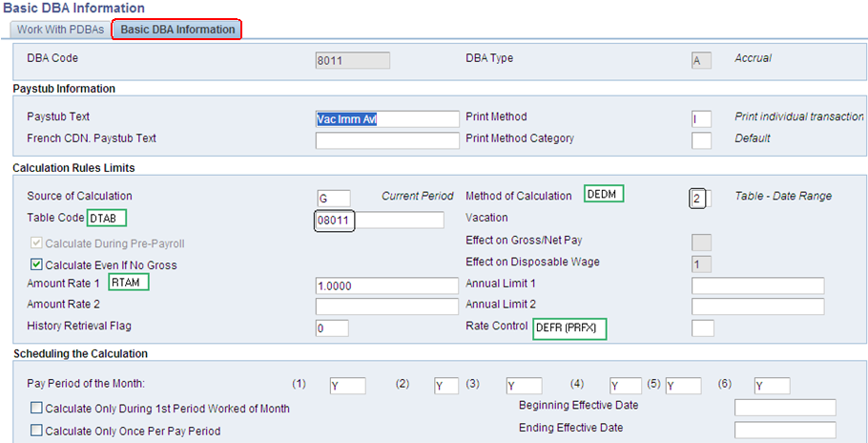Toggle the Calculate Even If No Gross checkbox

pos(36,264)
